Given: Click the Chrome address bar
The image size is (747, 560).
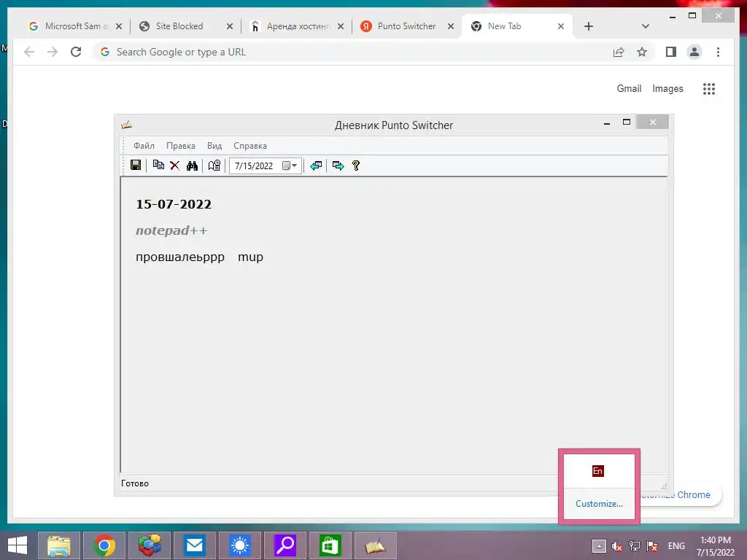Looking at the screenshot, I should [352, 52].
